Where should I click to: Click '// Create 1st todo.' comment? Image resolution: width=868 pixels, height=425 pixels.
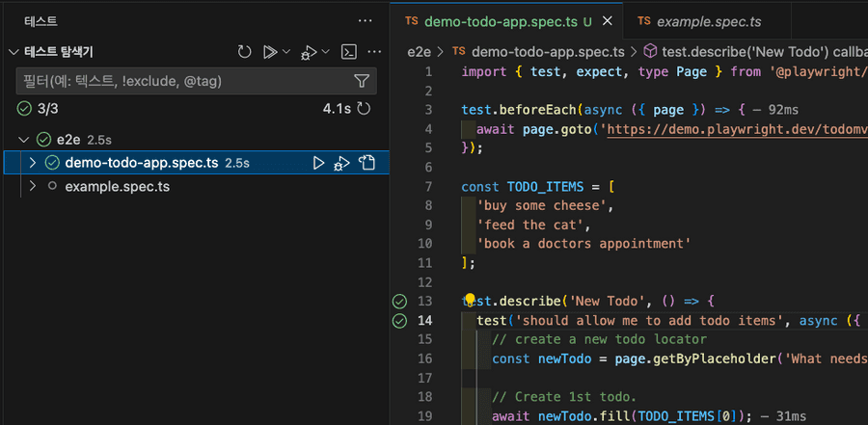[564, 397]
